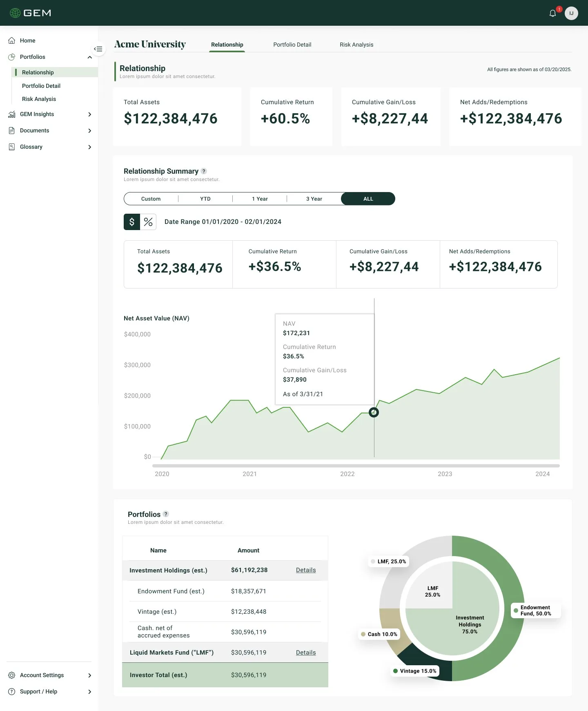
Task: Expand the GEM Insights menu chevron
Action: point(90,114)
